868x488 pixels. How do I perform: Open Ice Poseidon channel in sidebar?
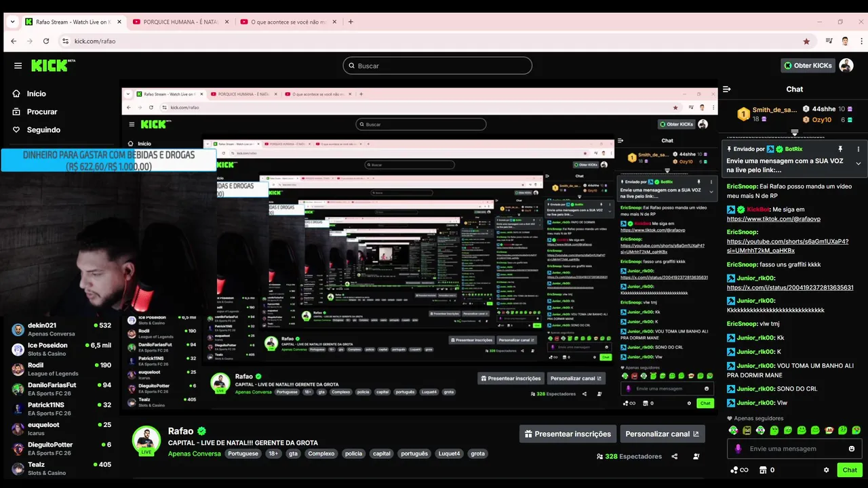point(61,349)
